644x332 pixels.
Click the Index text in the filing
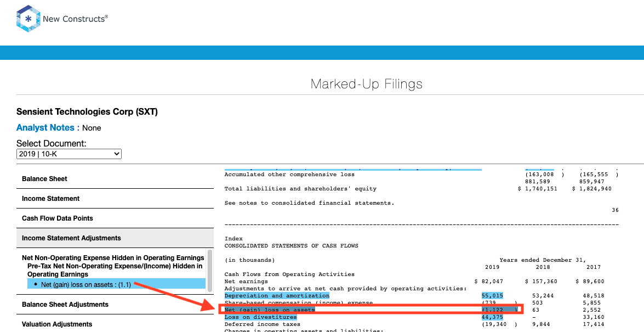point(233,239)
